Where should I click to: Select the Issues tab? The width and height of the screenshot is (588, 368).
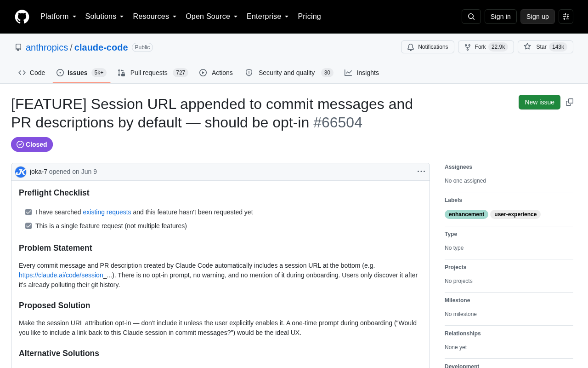[81, 73]
